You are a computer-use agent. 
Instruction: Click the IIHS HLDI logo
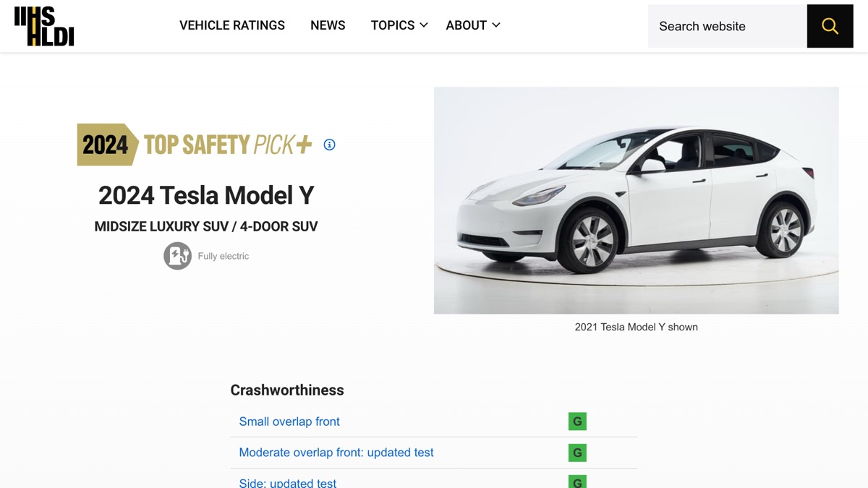(44, 27)
